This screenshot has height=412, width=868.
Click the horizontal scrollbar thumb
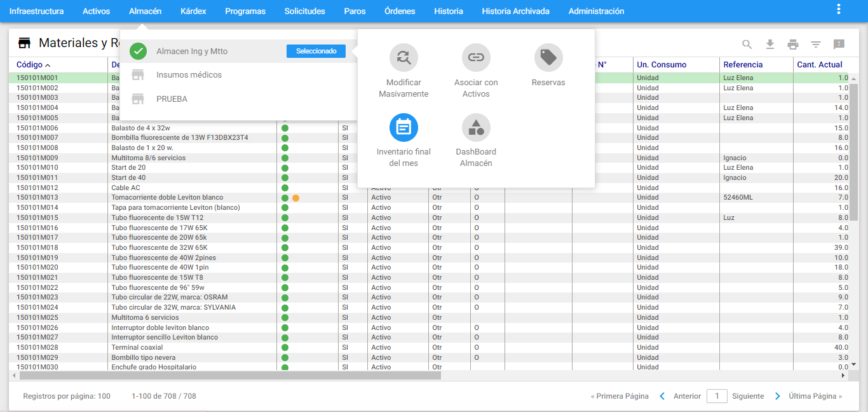229,376
